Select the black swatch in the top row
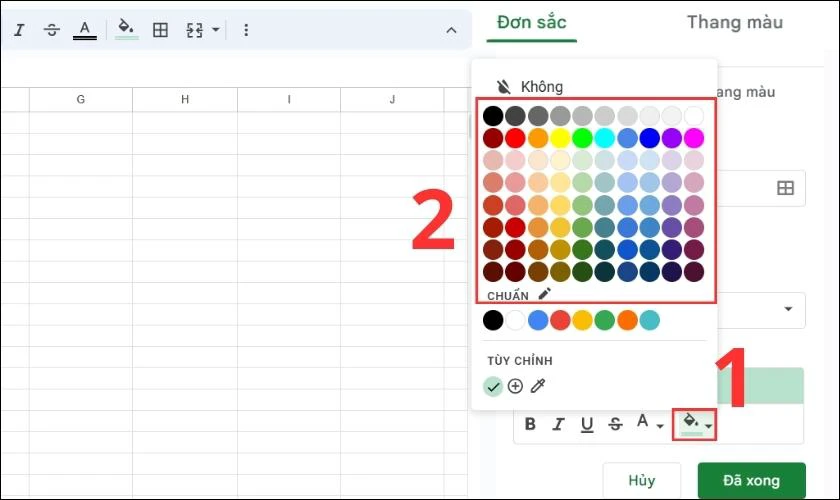The width and height of the screenshot is (840, 500). [493, 116]
